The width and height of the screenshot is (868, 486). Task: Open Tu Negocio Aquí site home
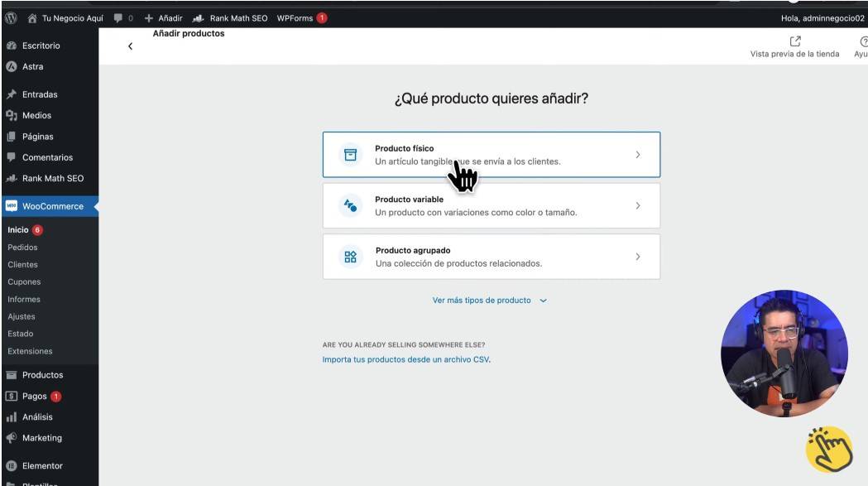tap(65, 18)
